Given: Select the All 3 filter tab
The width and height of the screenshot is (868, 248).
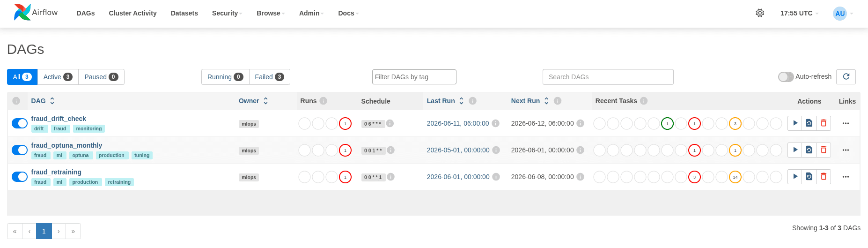Looking at the screenshot, I should (22, 77).
